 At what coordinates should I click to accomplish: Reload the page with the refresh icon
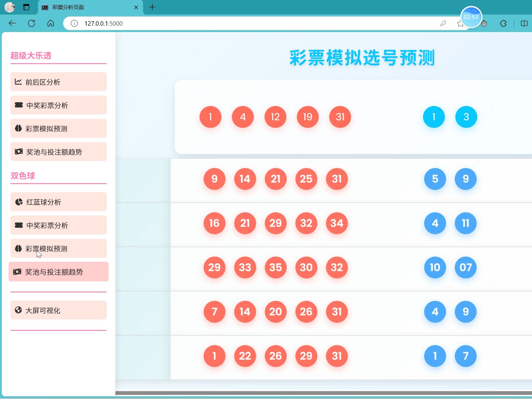pos(31,23)
